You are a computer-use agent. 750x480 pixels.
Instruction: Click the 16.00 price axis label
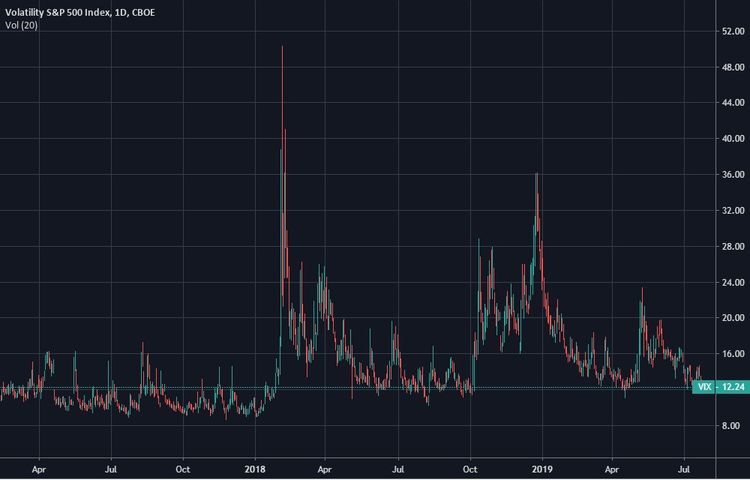(733, 354)
